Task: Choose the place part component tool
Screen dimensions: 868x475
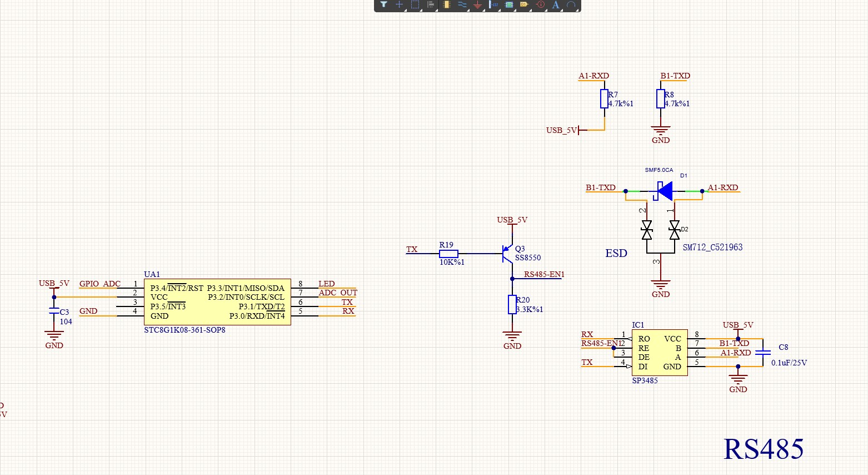Action: point(446,4)
